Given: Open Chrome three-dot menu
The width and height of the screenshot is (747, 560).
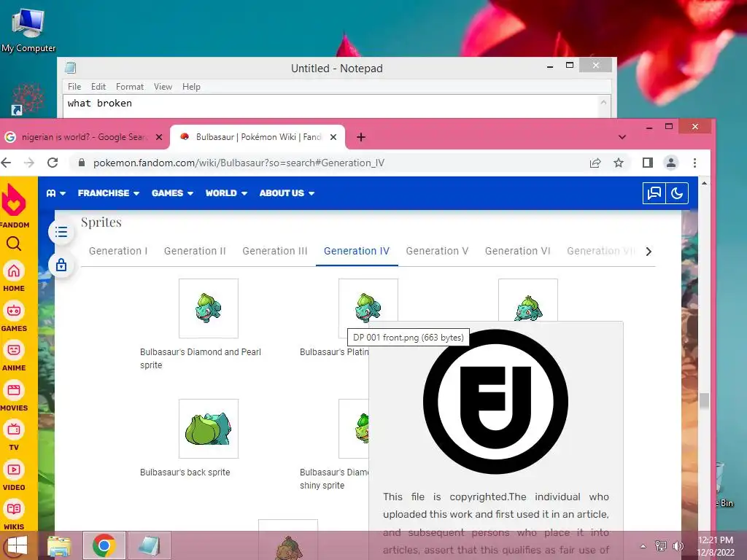Looking at the screenshot, I should click(694, 163).
